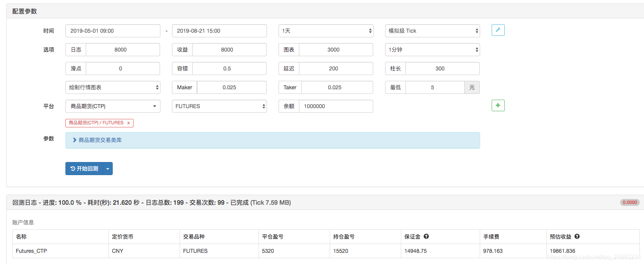Remove the 商品期货(CTP) / FUTURES tag
The width and height of the screenshot is (644, 264).
point(128,123)
